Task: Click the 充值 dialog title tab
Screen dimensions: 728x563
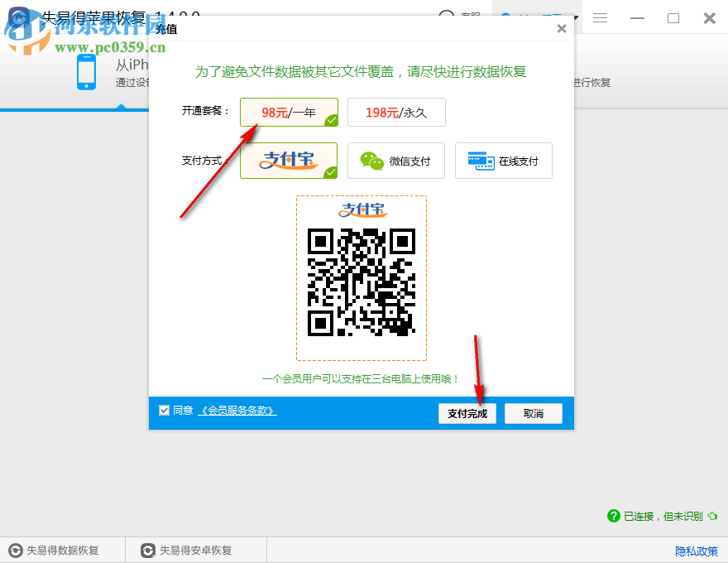Action: [165, 27]
